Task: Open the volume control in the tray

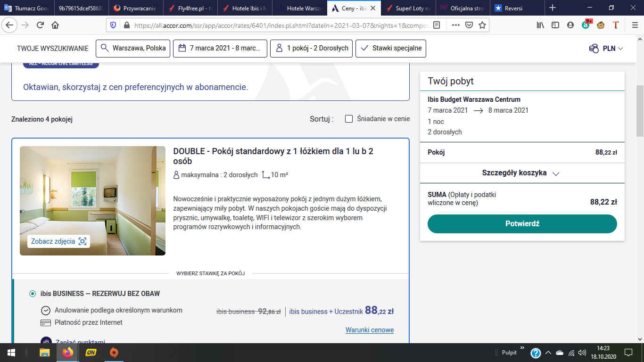Action: point(582,353)
